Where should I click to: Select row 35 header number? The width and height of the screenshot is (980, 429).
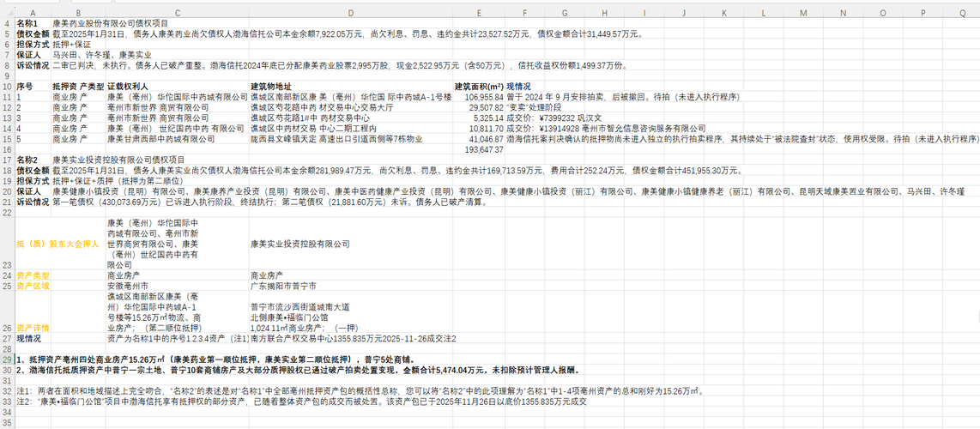[8, 423]
